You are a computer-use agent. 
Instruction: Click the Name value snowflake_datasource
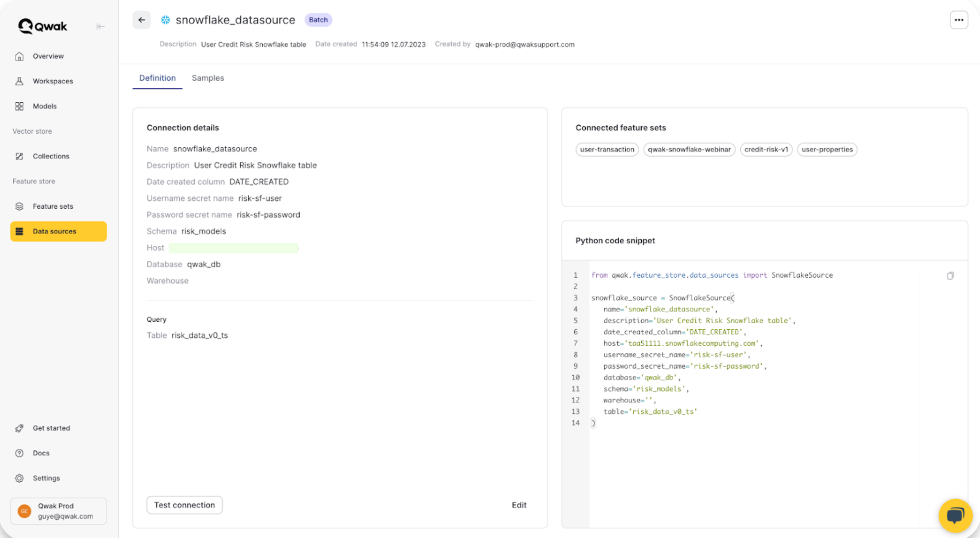pos(215,149)
